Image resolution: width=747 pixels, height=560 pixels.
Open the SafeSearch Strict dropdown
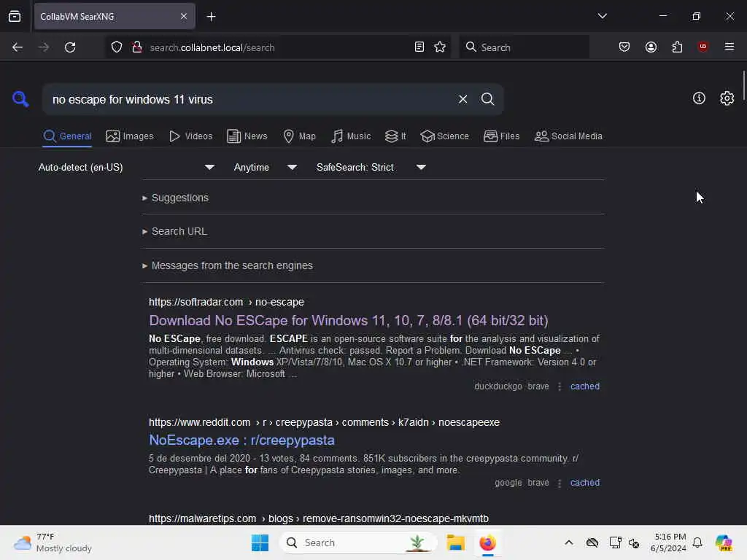371,167
